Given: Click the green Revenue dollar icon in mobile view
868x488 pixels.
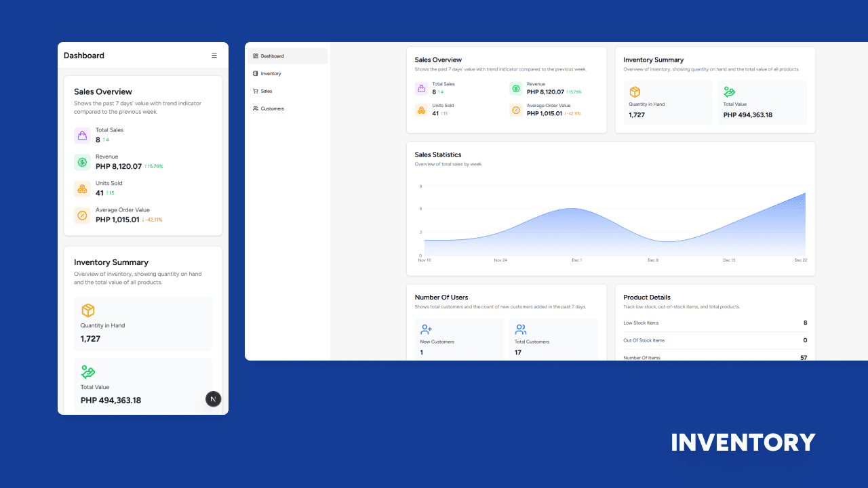Looking at the screenshot, I should [x=82, y=162].
